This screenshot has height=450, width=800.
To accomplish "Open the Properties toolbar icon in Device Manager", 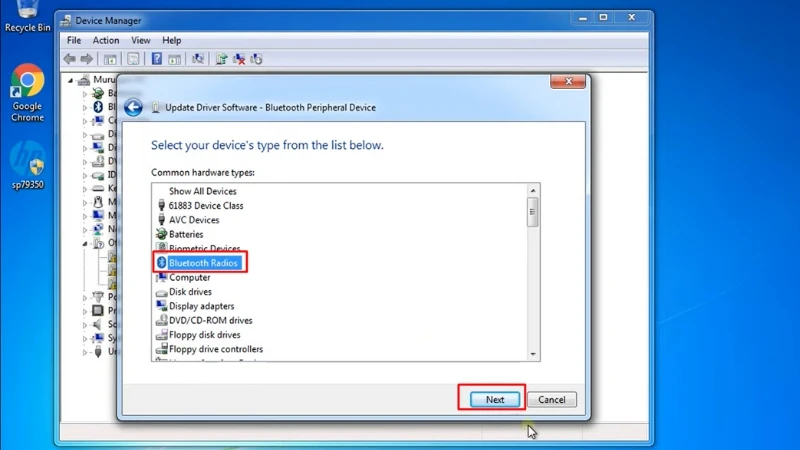I will [x=133, y=59].
